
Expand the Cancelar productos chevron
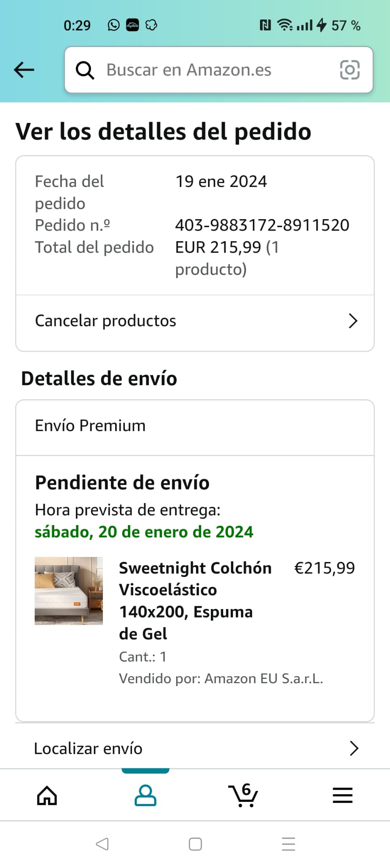point(353,321)
